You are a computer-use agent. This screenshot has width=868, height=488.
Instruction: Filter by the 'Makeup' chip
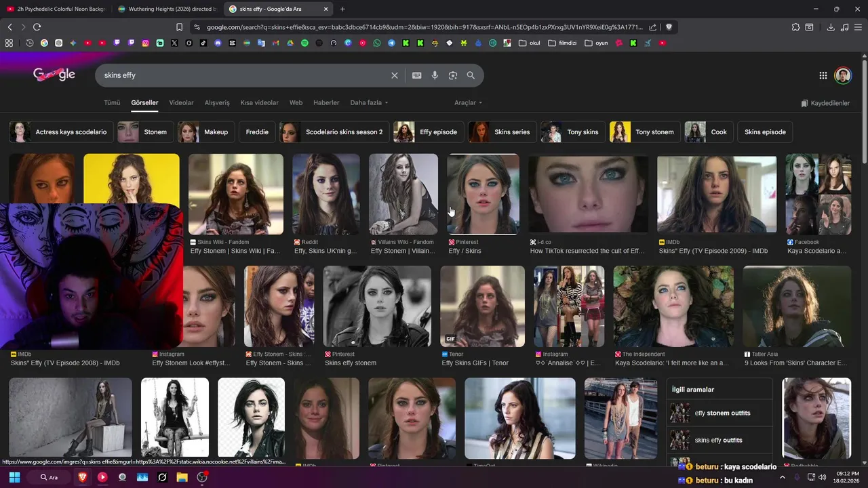[205, 132]
